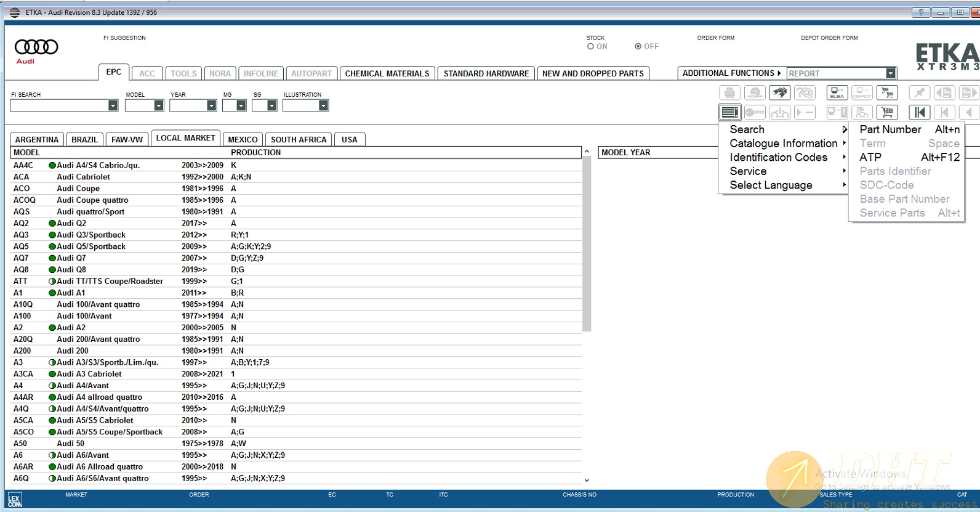Click the next document page icon
Screen dimensions: 980x512
[x=969, y=93]
